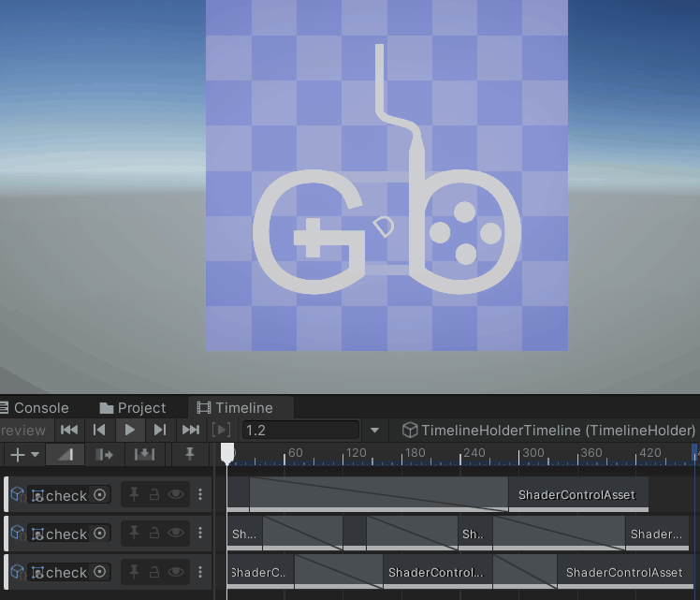Click the ruler at frame 300
Image resolution: width=700 pixels, height=600 pixels.
(533, 453)
